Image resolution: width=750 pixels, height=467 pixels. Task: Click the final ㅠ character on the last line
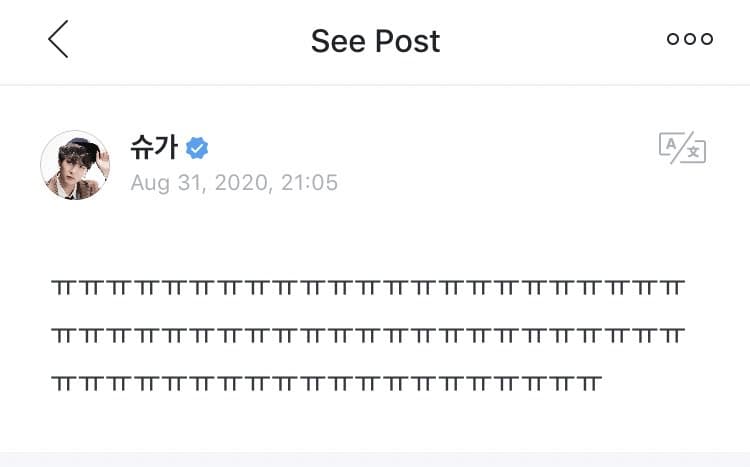590,382
